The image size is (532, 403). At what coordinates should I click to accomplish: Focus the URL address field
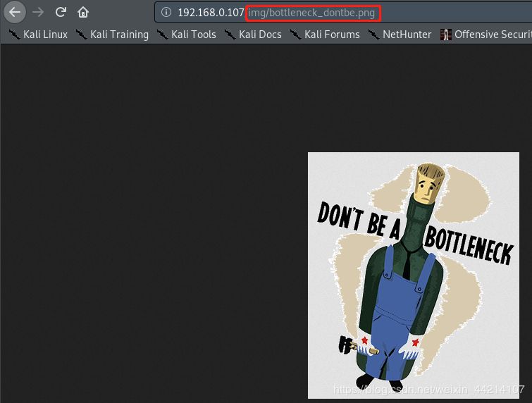[343, 13]
